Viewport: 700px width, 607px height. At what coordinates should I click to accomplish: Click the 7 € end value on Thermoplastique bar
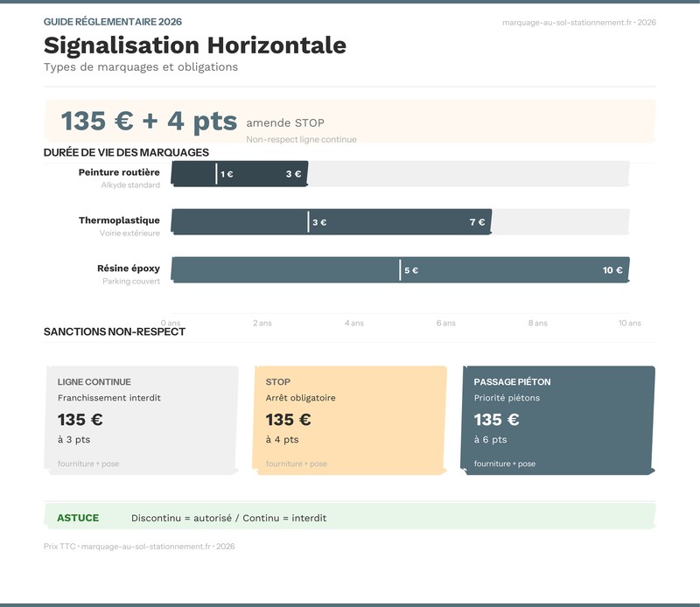click(477, 222)
